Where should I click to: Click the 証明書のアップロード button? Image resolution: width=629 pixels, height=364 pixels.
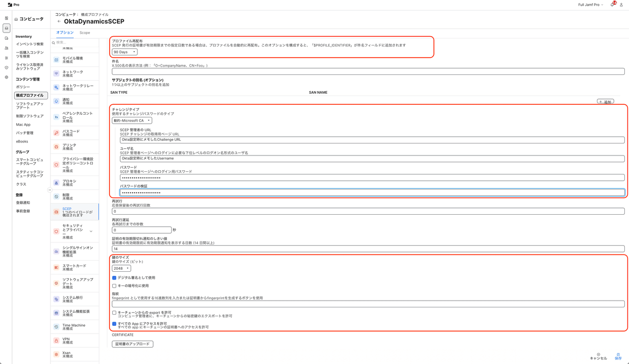[133, 344]
